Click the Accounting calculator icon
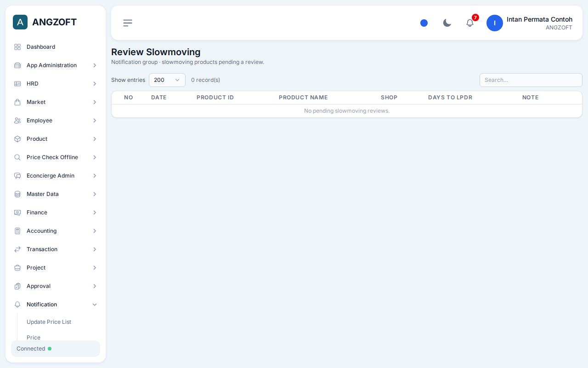 click(17, 231)
